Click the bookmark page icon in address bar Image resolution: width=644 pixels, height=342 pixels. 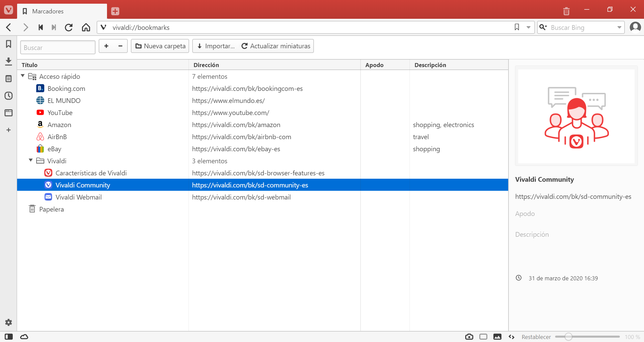click(517, 27)
